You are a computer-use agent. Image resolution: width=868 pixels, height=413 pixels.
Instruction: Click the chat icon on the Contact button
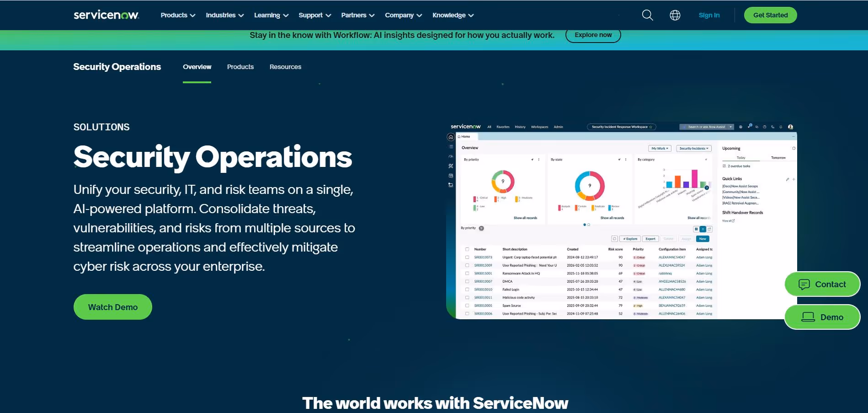click(804, 284)
